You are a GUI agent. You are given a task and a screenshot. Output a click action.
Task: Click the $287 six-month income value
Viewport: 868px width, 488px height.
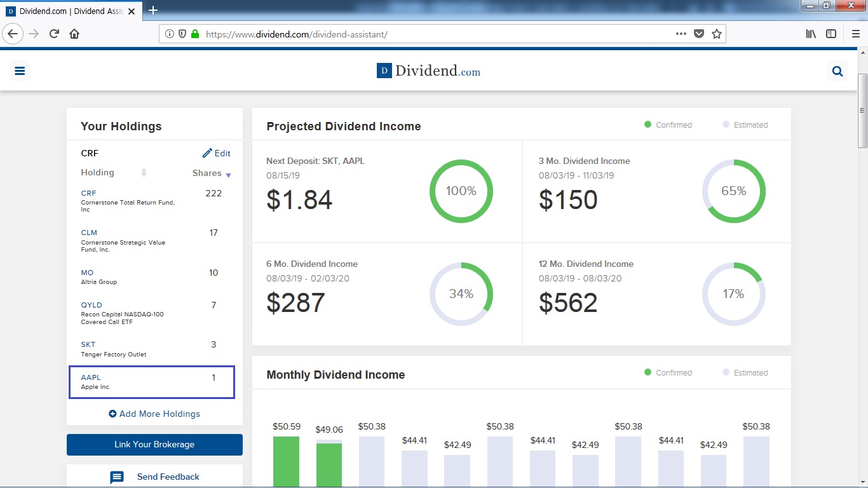pos(295,302)
